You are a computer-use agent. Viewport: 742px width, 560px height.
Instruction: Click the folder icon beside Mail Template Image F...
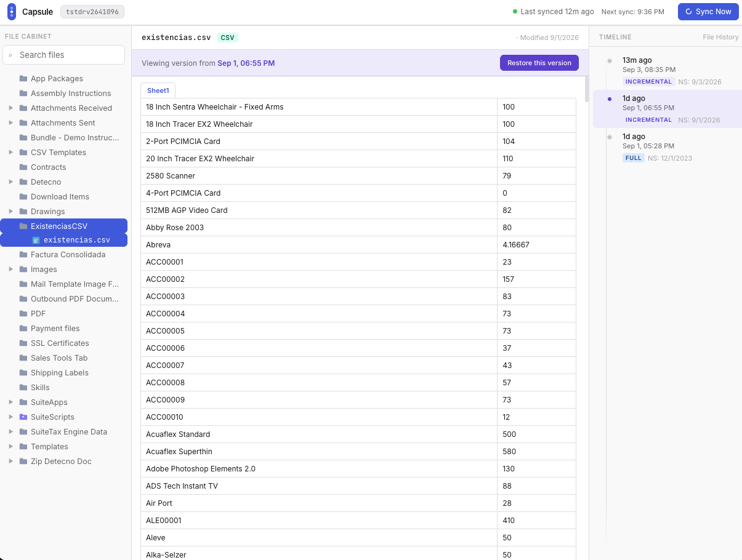tap(23, 284)
